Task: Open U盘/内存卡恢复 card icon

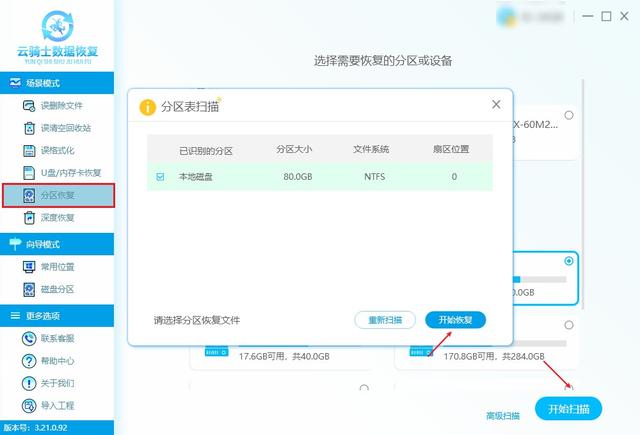Action: click(29, 173)
